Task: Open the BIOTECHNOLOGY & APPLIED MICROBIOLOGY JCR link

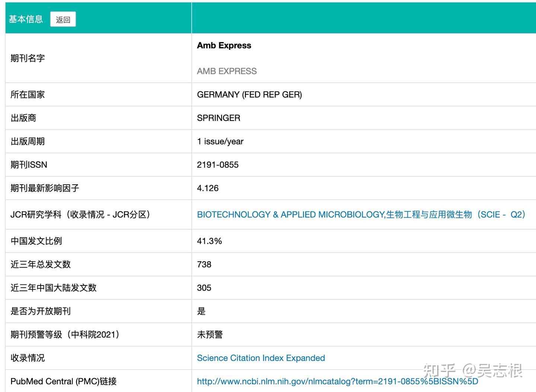Action: [361, 214]
